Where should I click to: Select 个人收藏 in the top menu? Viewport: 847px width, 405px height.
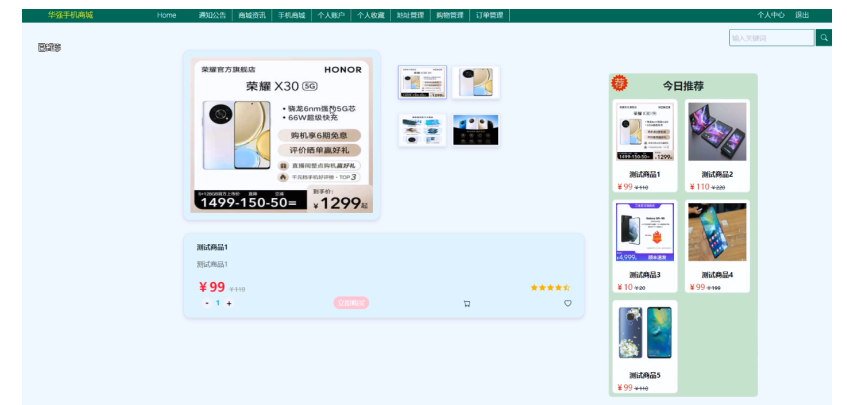point(371,15)
